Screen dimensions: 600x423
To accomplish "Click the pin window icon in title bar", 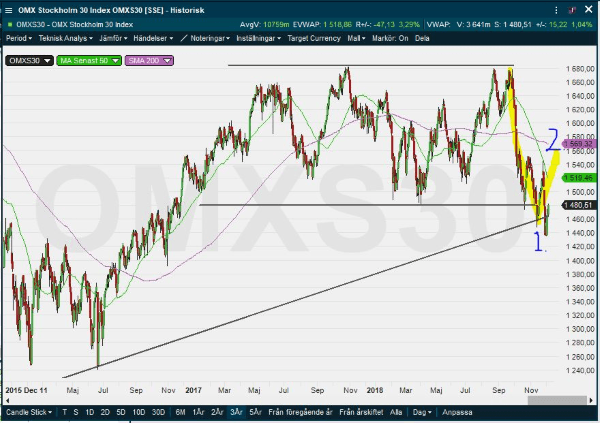I will tap(573, 10).
